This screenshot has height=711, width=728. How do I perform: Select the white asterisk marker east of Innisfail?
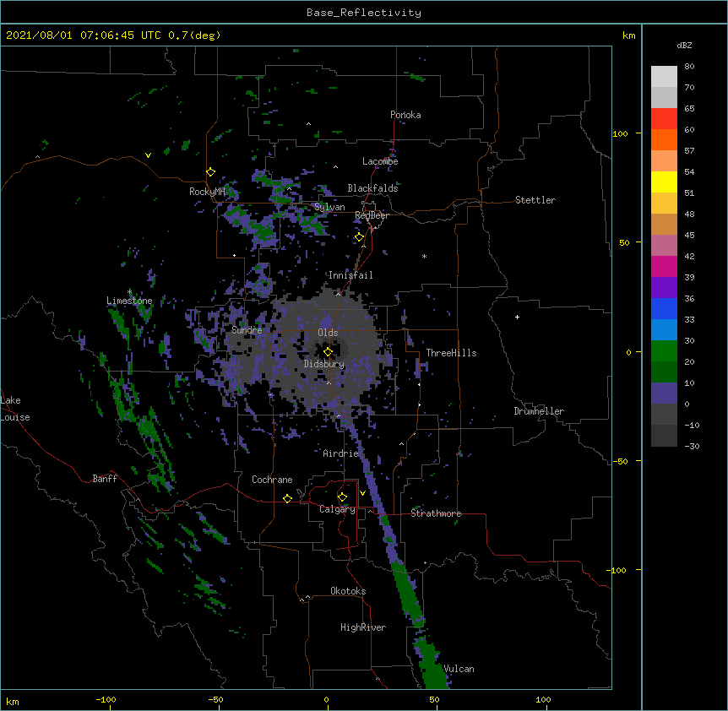coord(424,256)
